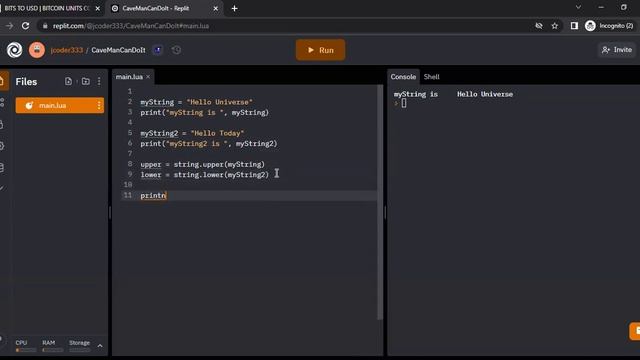Image resolution: width=640 pixels, height=360 pixels.
Task: Click the 'myString2 = "Hello Today"' line
Action: [192, 133]
